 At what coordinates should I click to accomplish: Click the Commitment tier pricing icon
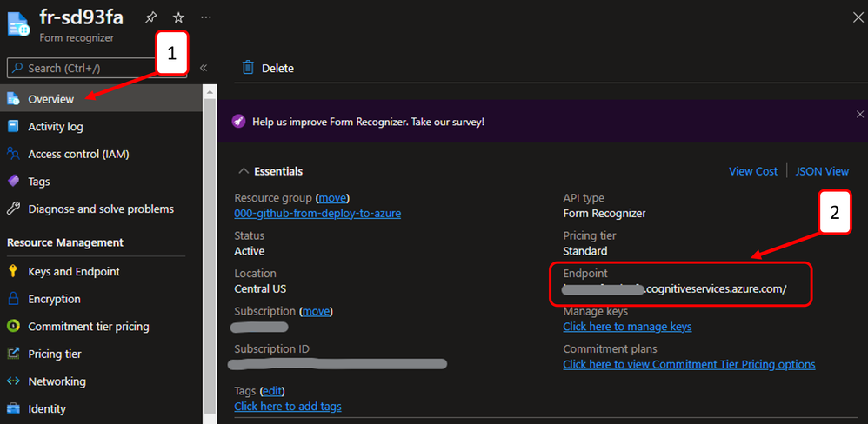coord(13,326)
